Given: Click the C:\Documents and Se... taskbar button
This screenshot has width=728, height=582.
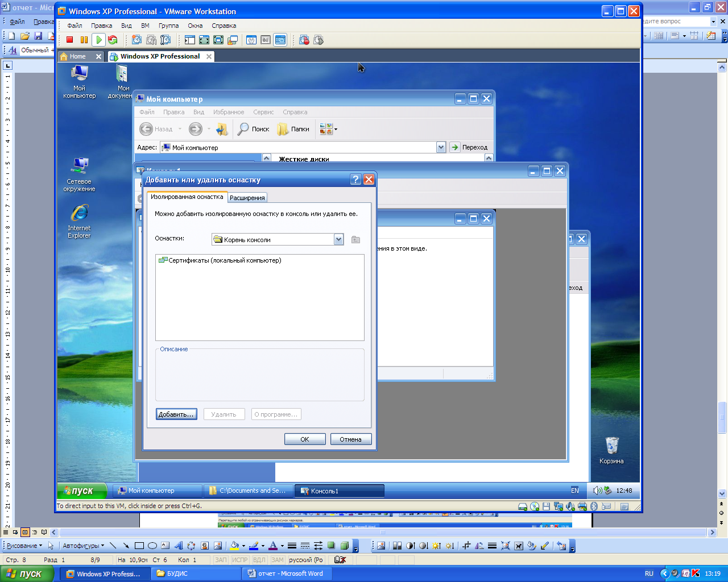Looking at the screenshot, I should coord(249,490).
